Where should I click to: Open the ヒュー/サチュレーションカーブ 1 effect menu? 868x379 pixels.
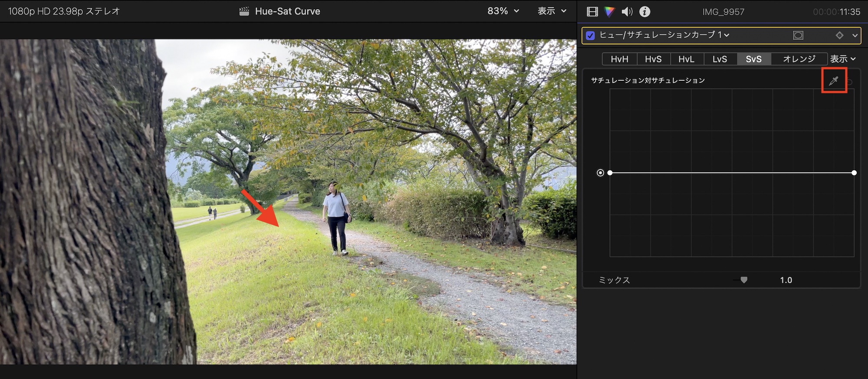coord(664,35)
